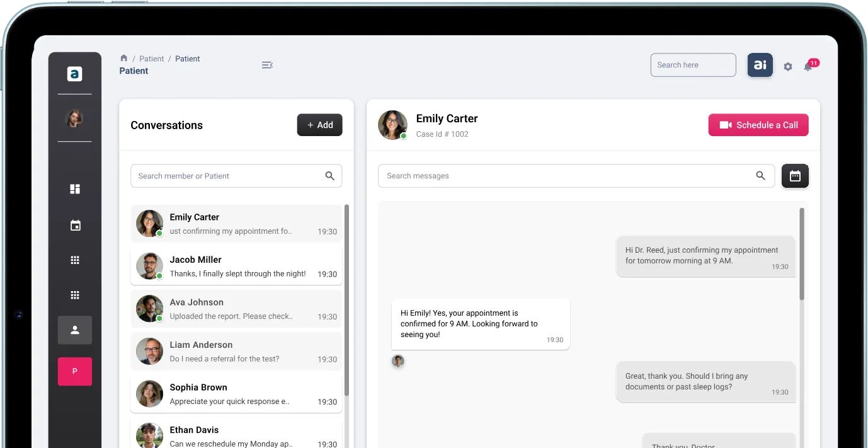Screen dimensions: 868x448
Task: Open settings gear icon
Action: [x=788, y=66]
